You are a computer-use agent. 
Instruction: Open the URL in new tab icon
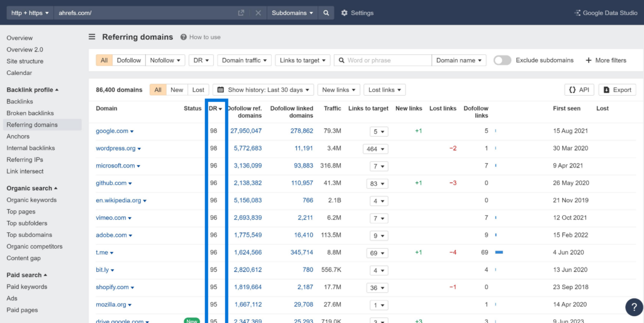[x=241, y=13]
